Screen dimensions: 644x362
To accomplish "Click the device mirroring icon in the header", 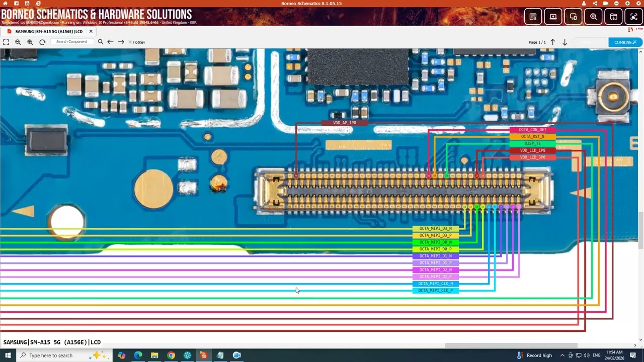I will (x=573, y=17).
